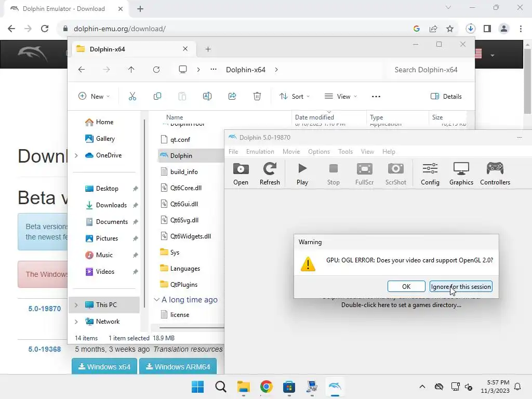Toggle FullScr in Dolphin toolbar
This screenshot has height=399, width=532.
point(364,174)
